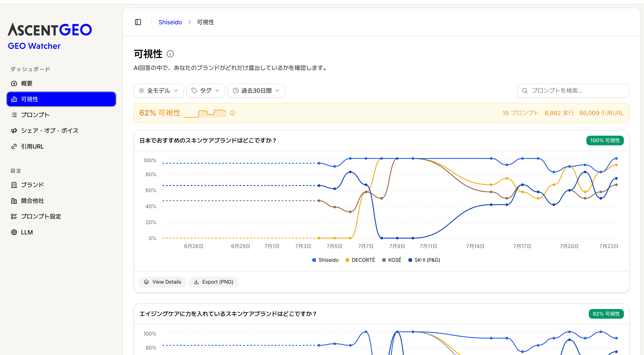Click the 100% 可視性 badge
This screenshot has height=355, width=644.
point(605,141)
